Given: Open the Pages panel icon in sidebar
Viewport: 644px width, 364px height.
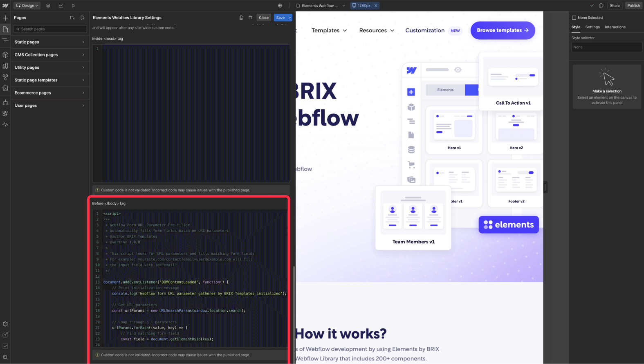Looking at the screenshot, I should click(x=5, y=29).
